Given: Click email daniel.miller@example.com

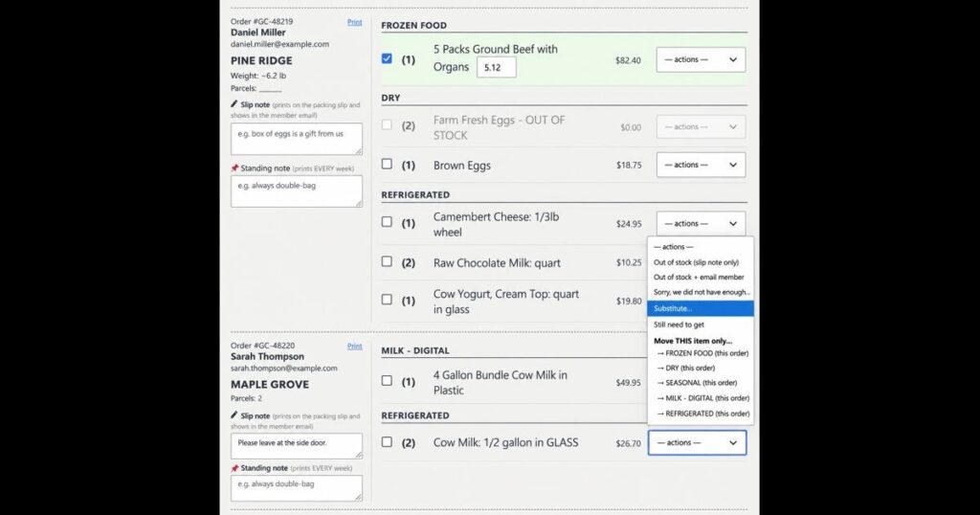Looking at the screenshot, I should 279,44.
